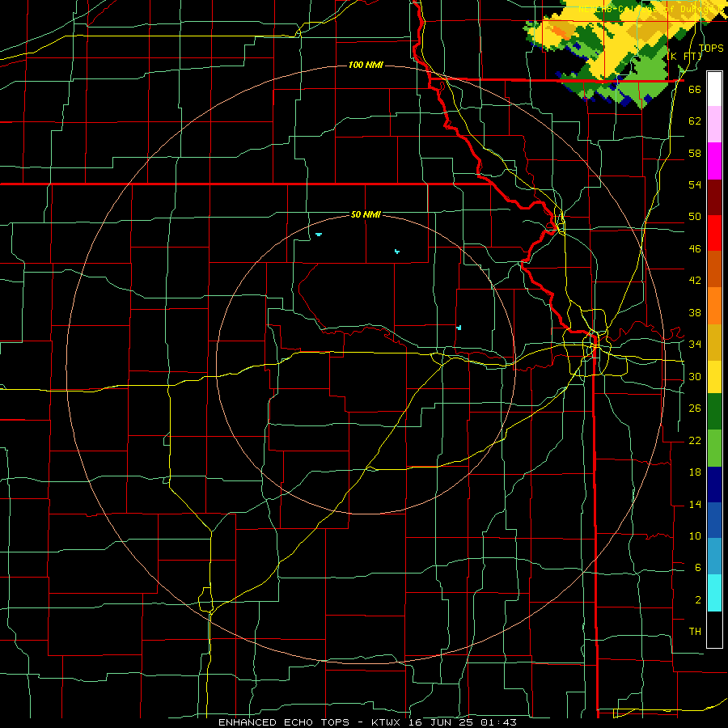728x728 pixels.
Task: Select the cyan swatch at the scale bottom
Action: (x=714, y=593)
